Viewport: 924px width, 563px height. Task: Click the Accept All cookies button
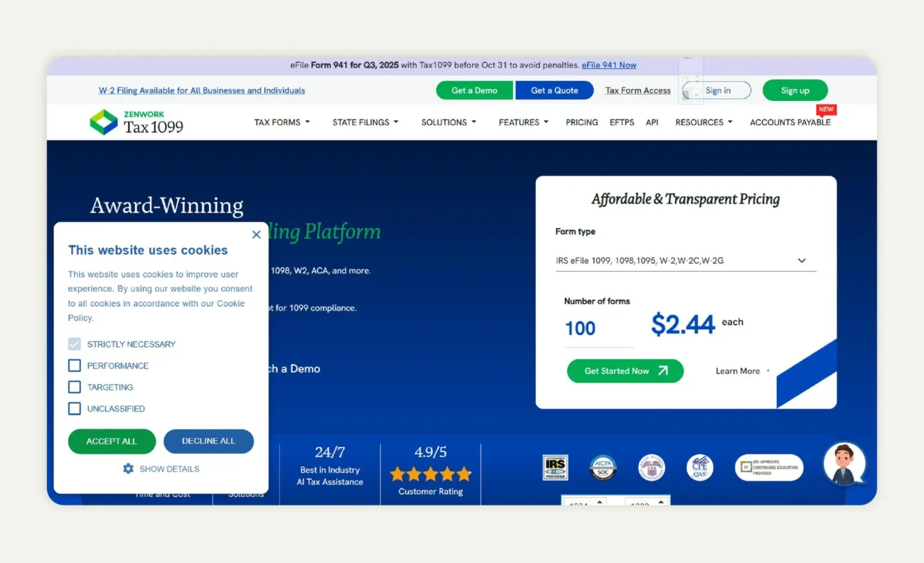tap(112, 441)
